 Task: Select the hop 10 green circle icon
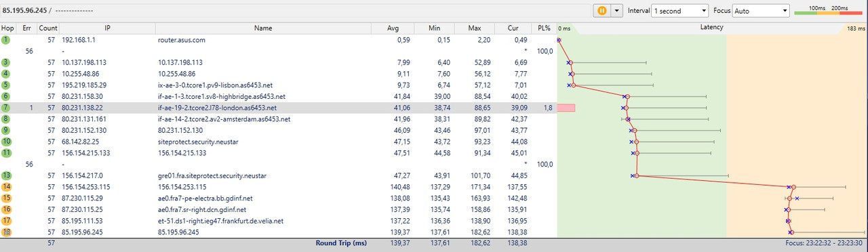coord(6,142)
